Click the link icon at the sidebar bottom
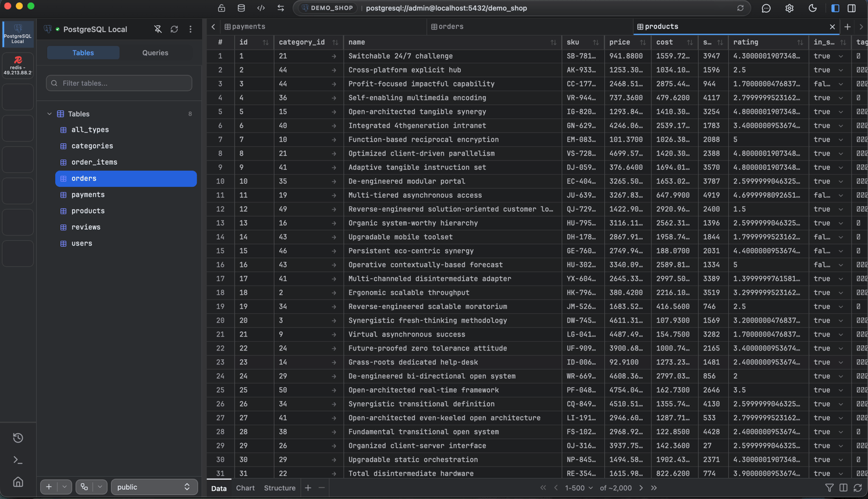Image resolution: width=868 pixels, height=499 pixels. tap(84, 487)
